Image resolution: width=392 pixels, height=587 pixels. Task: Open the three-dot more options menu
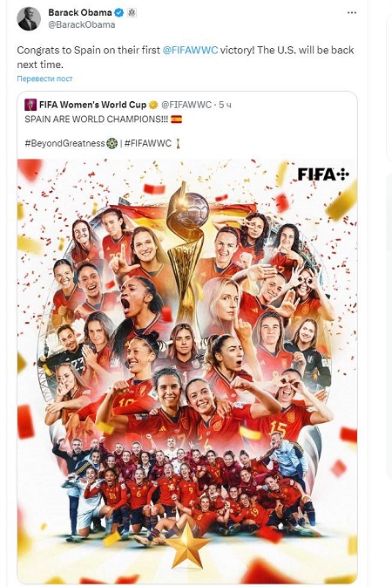pos(352,13)
